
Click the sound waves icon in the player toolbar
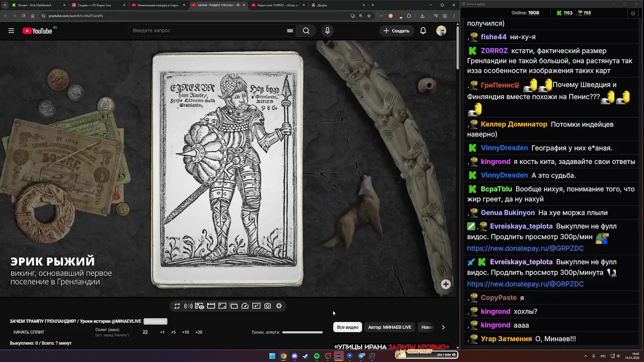click(x=188, y=306)
